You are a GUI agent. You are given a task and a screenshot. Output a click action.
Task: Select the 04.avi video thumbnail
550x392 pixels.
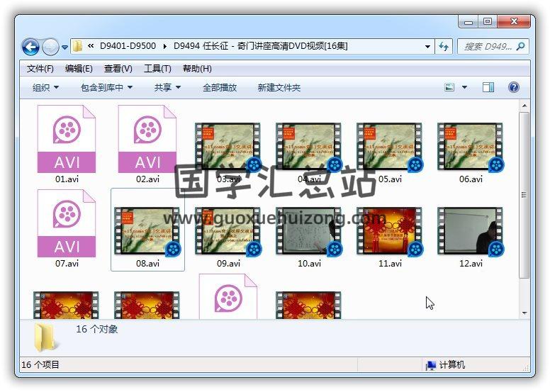(309, 147)
